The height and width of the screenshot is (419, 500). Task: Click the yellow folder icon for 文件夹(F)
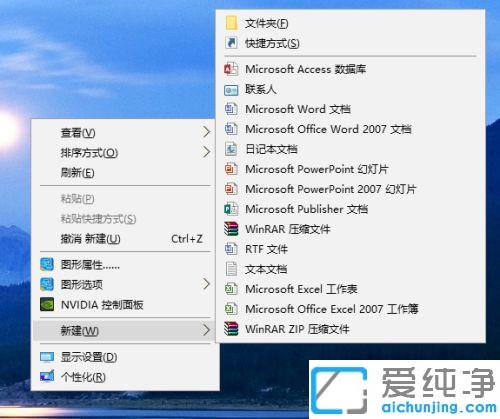[x=231, y=23]
